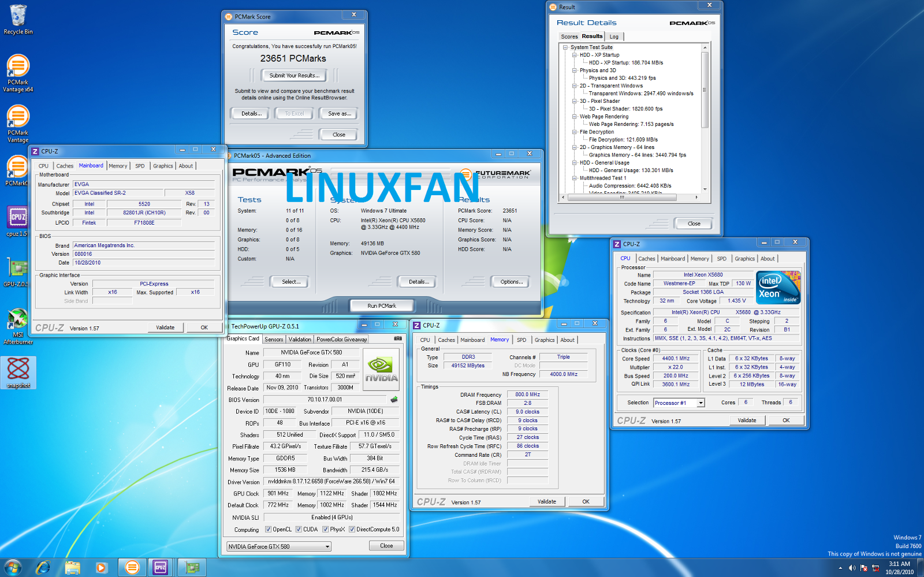Click the BIOS save icon in GPU-Z
This screenshot has height=577, width=924.
394,400
